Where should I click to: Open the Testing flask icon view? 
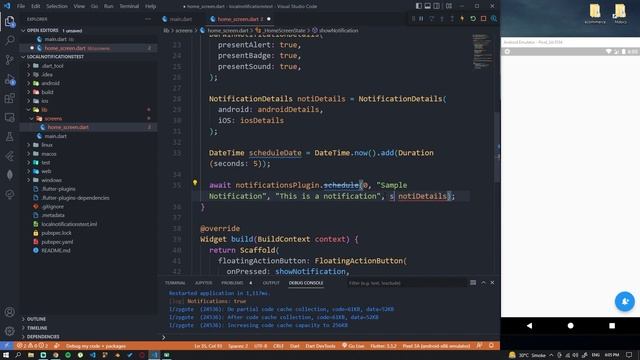9,137
